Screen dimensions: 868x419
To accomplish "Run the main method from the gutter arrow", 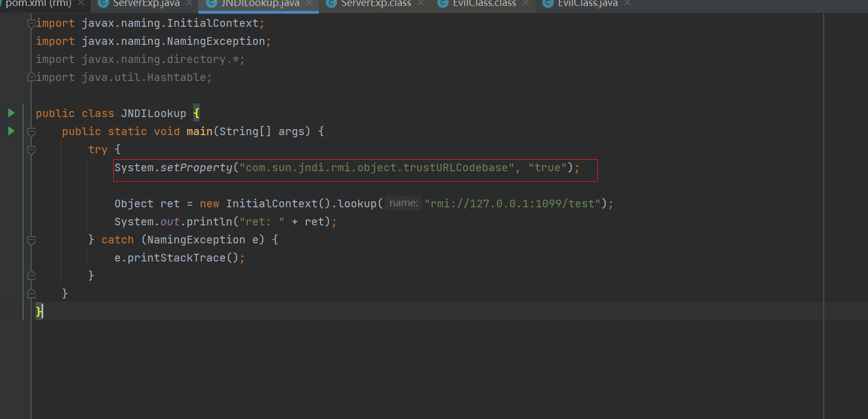I will [x=11, y=131].
